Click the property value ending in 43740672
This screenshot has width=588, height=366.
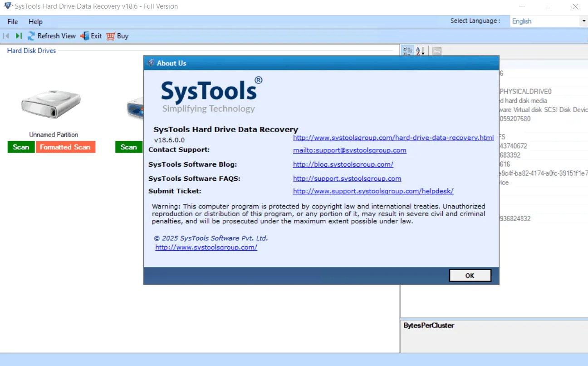514,146
